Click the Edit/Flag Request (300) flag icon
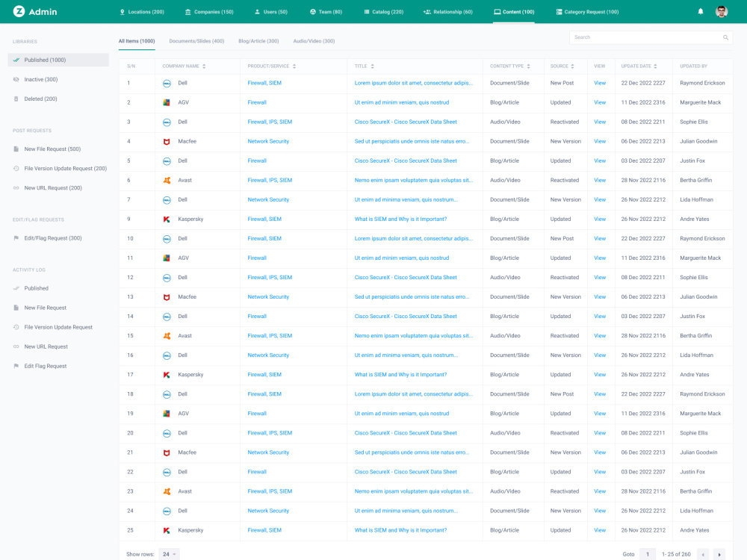The height and width of the screenshot is (560, 747). (x=16, y=238)
